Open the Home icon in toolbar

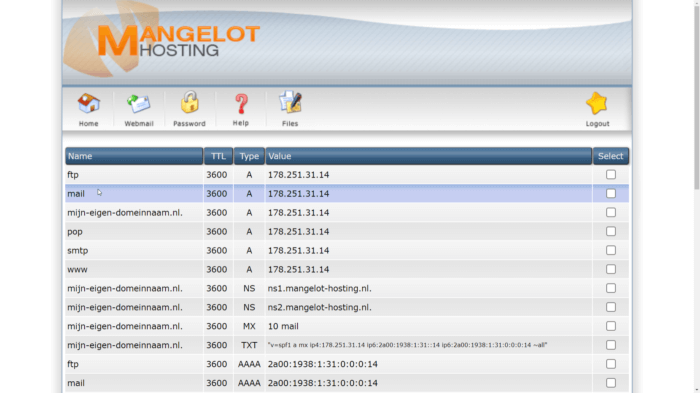point(88,104)
